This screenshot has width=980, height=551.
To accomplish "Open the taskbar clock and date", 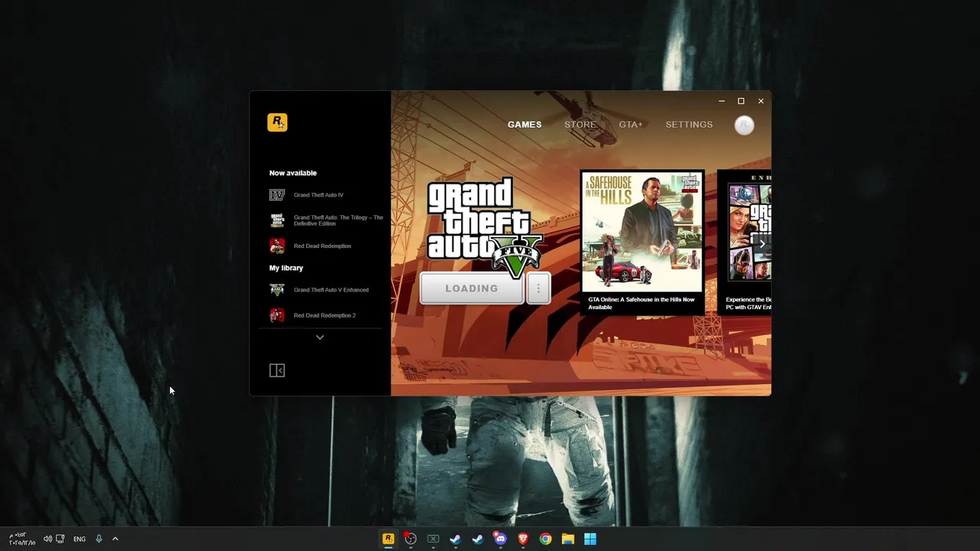I will [x=21, y=539].
